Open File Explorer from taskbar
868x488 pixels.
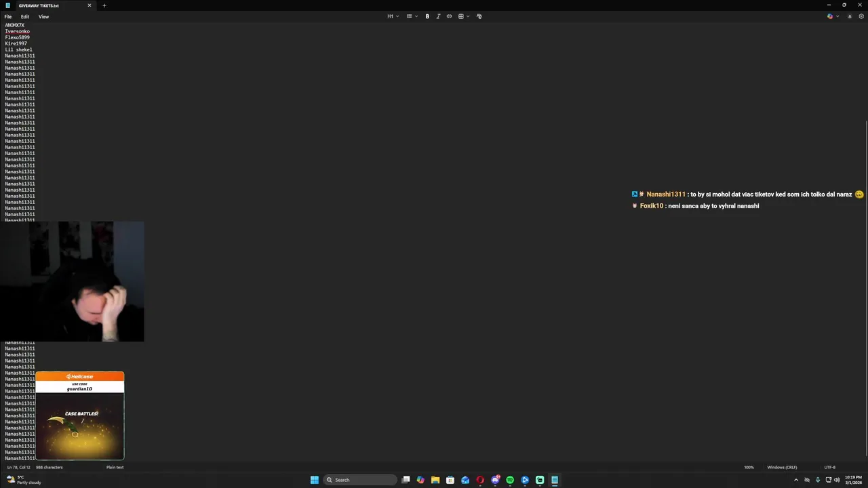coord(435,480)
